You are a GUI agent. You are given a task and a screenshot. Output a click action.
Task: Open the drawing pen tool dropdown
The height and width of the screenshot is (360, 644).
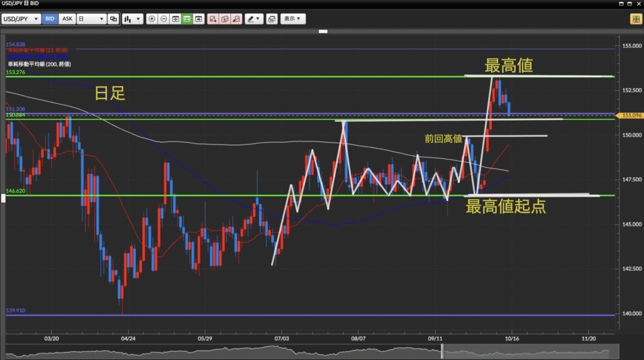point(254,19)
